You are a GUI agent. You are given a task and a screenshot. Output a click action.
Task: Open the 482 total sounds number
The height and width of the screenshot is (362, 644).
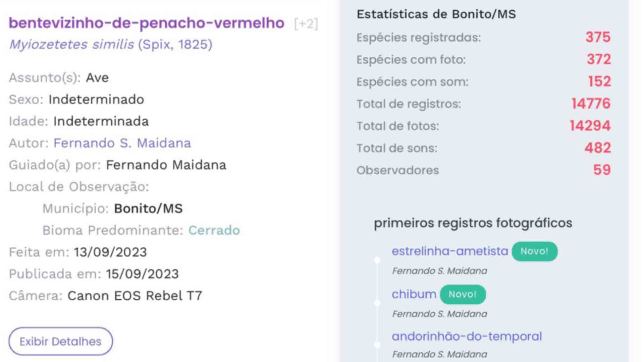point(597,148)
